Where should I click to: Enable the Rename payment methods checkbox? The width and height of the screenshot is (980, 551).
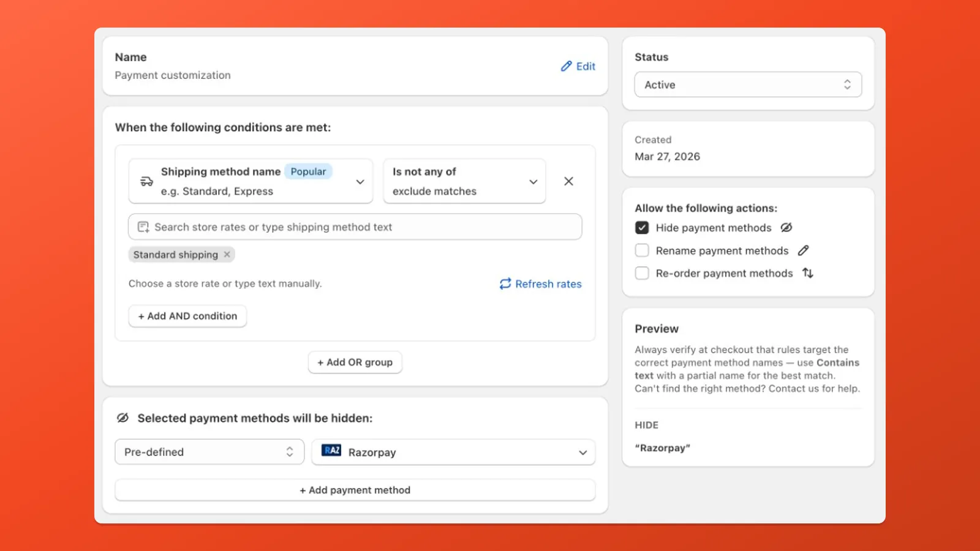[641, 250]
